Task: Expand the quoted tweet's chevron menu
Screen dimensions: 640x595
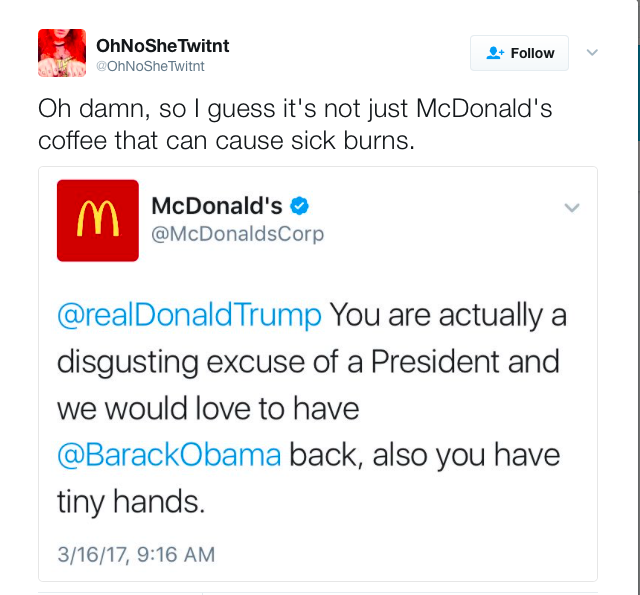Action: [x=572, y=208]
